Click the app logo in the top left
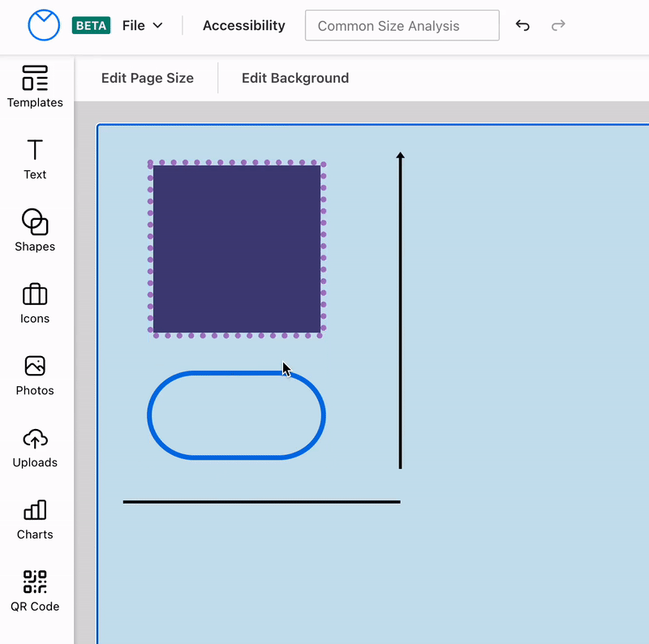The image size is (649, 644). (44, 25)
